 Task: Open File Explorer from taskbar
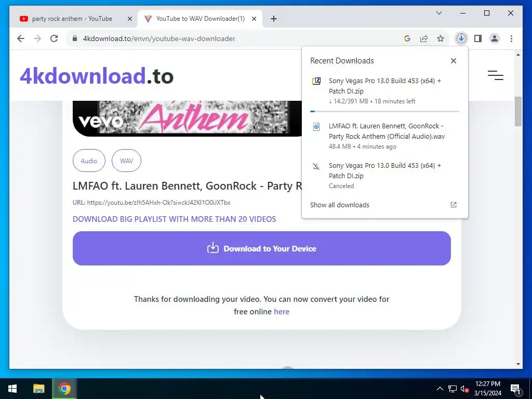click(x=38, y=389)
